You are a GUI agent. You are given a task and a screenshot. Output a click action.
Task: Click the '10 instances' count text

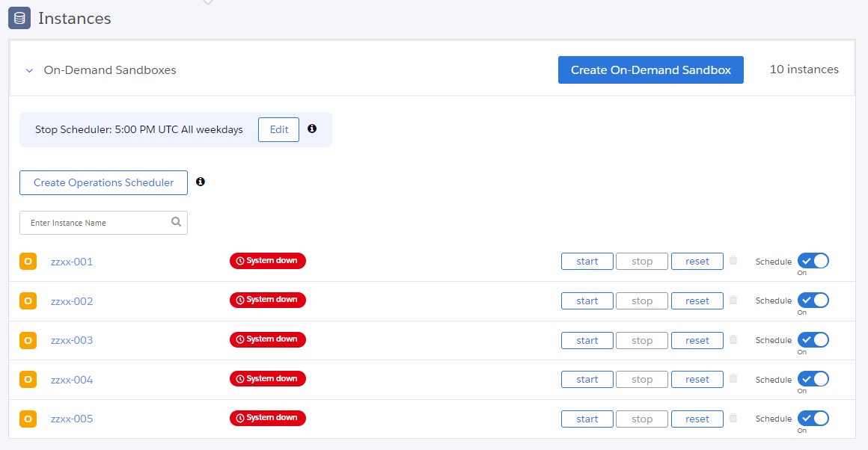[x=804, y=69]
